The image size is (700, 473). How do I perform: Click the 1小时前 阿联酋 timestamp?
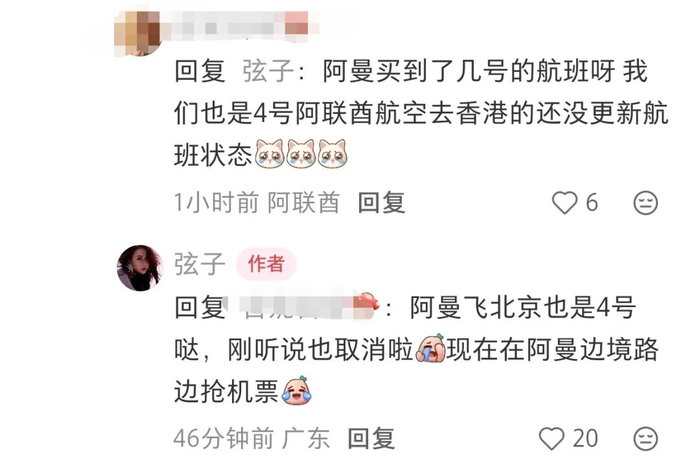(257, 203)
